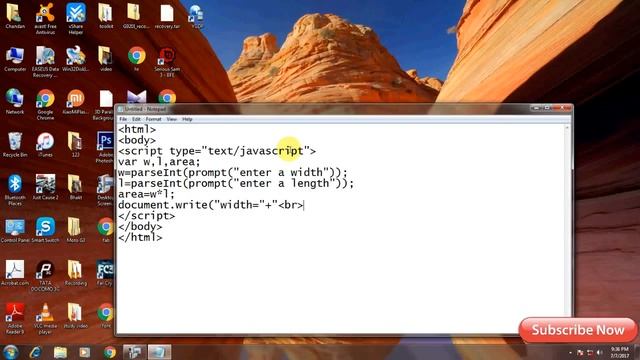Select the Just Cause 2 icon

point(45,188)
